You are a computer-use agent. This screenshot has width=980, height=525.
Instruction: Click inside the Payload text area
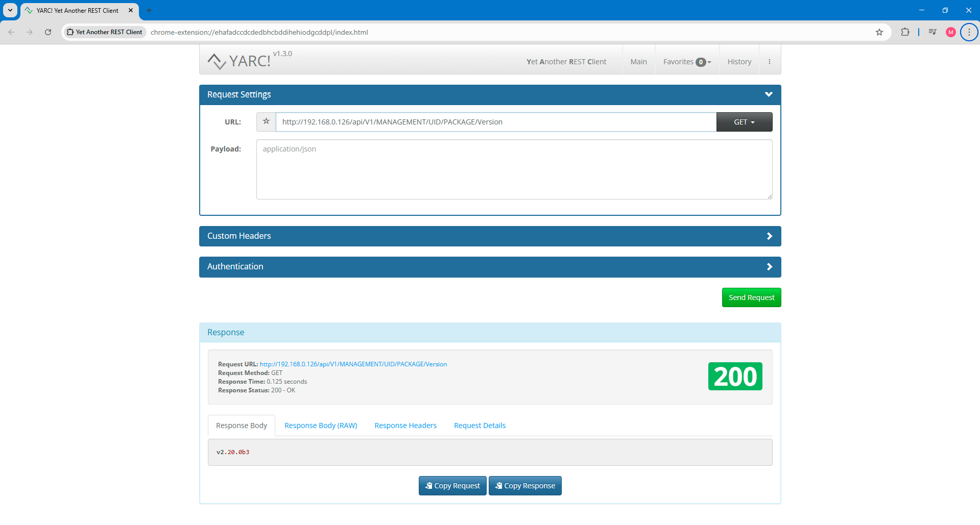tap(514, 169)
